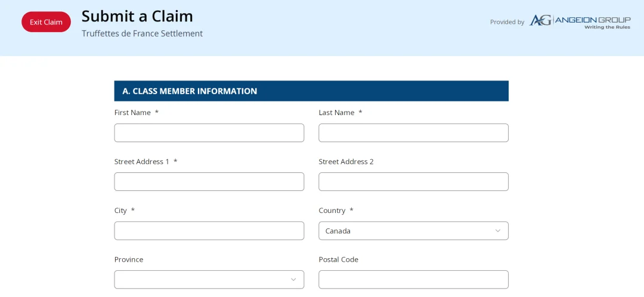The height and width of the screenshot is (297, 644).
Task: Click the "City" label
Action: coord(120,211)
